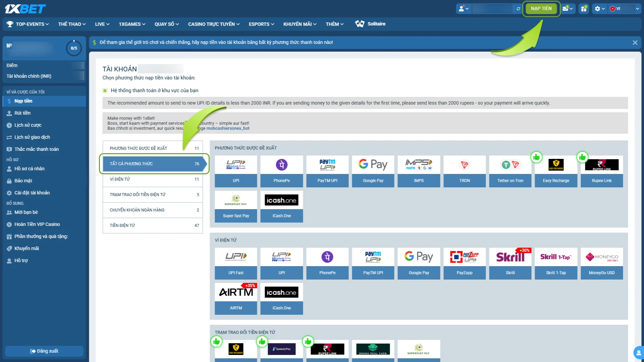Open Nạp tiền in the sidebar
The height and width of the screenshot is (362, 644).
(44, 101)
